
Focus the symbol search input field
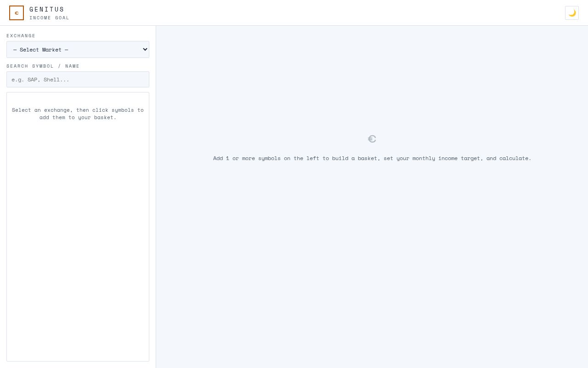(78, 80)
